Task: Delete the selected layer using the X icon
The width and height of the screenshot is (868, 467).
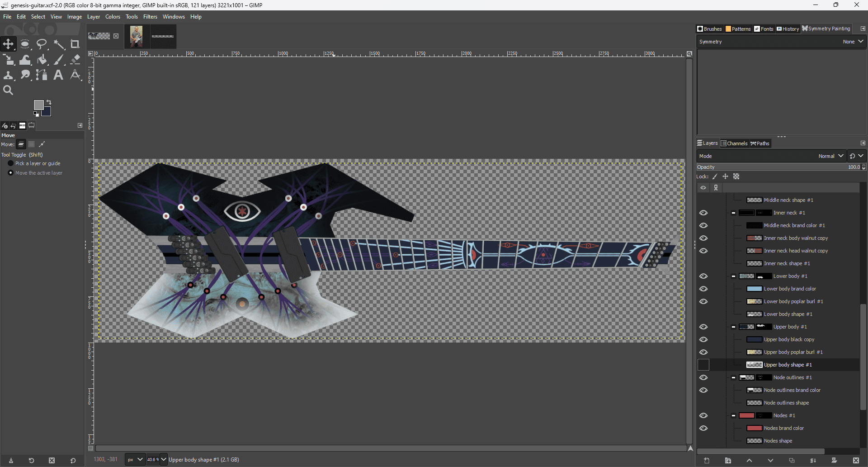Action: 856,461
